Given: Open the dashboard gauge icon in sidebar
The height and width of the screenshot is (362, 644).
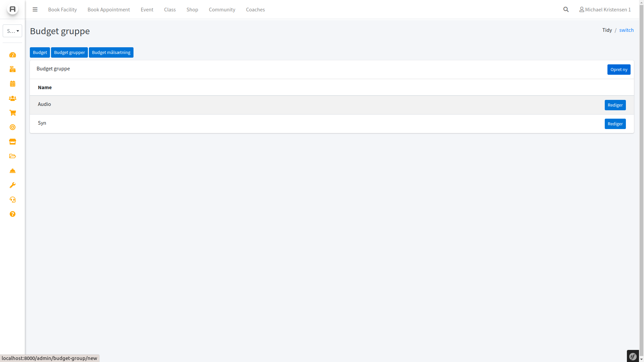Looking at the screenshot, I should pos(12,55).
